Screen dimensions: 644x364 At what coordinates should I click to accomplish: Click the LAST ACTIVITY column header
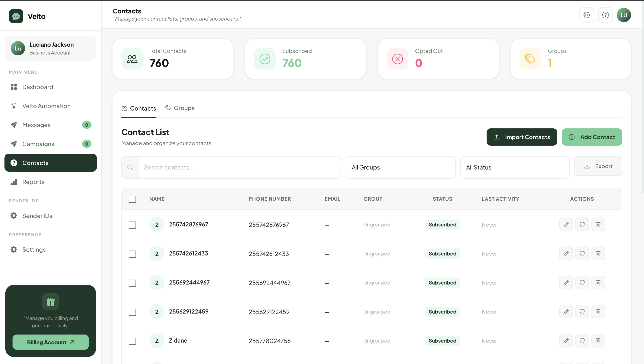(500, 199)
